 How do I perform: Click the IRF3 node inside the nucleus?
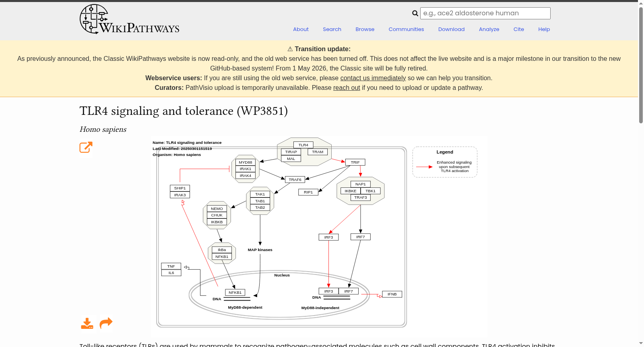coord(328,291)
